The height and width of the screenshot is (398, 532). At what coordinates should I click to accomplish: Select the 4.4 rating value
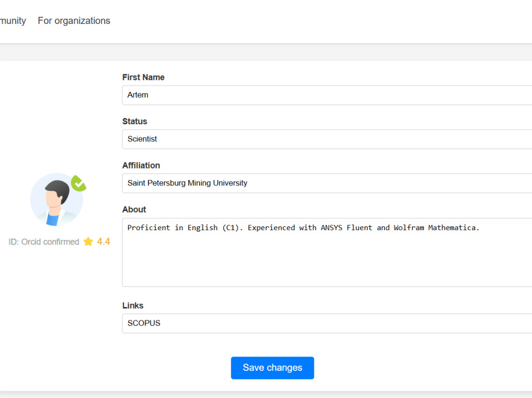tap(104, 241)
